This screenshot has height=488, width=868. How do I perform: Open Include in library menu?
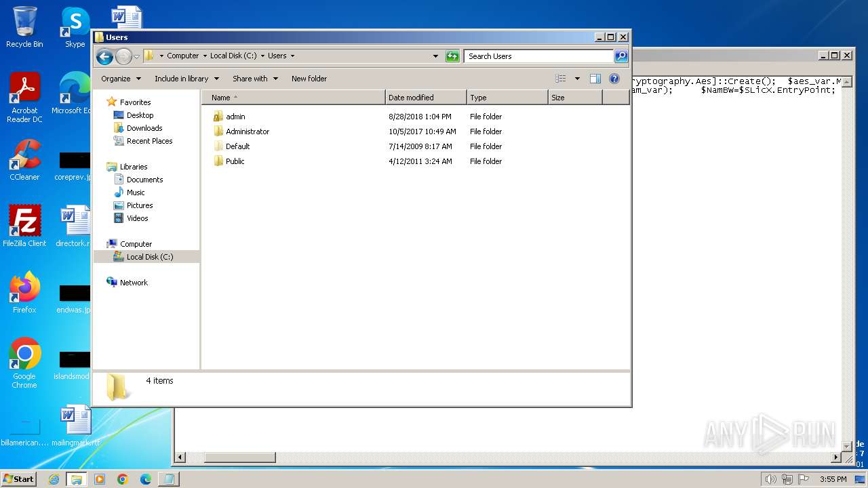click(186, 79)
